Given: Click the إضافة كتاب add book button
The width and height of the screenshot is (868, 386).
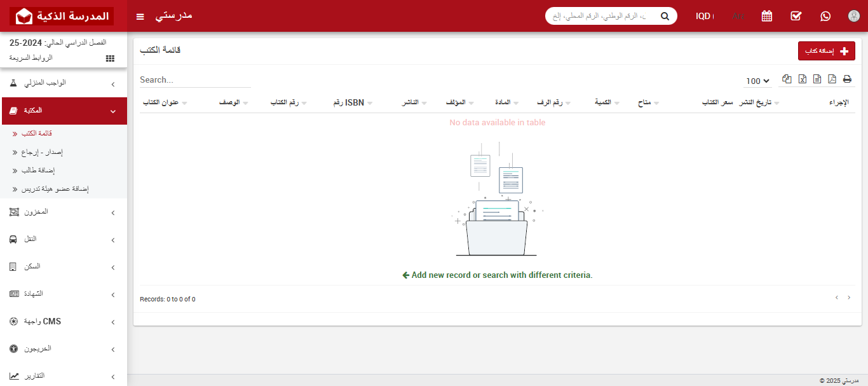Looking at the screenshot, I should click(x=826, y=52).
